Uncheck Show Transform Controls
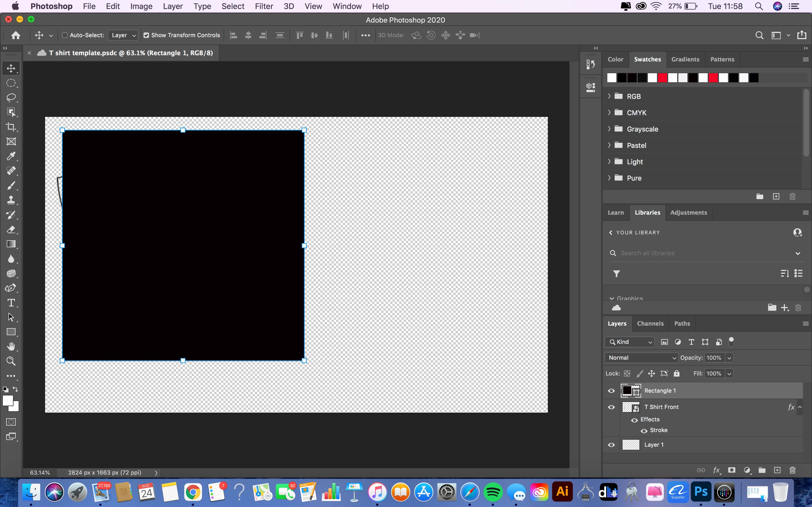The width and height of the screenshot is (812, 507). [146, 35]
